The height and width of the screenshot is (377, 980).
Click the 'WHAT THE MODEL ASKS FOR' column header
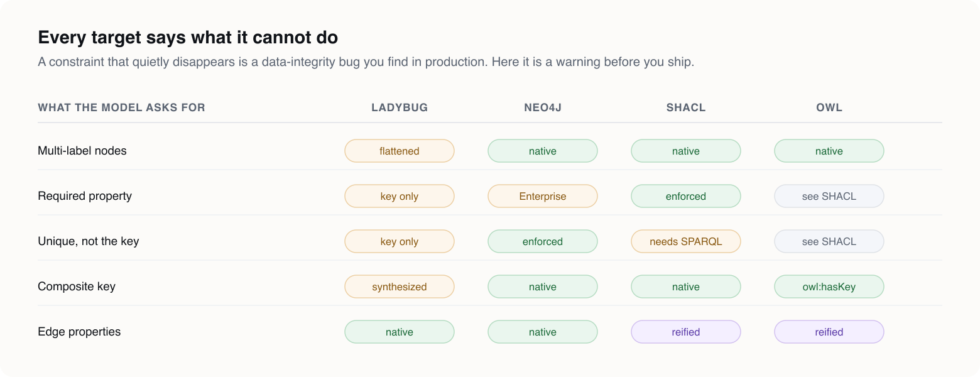tap(121, 107)
